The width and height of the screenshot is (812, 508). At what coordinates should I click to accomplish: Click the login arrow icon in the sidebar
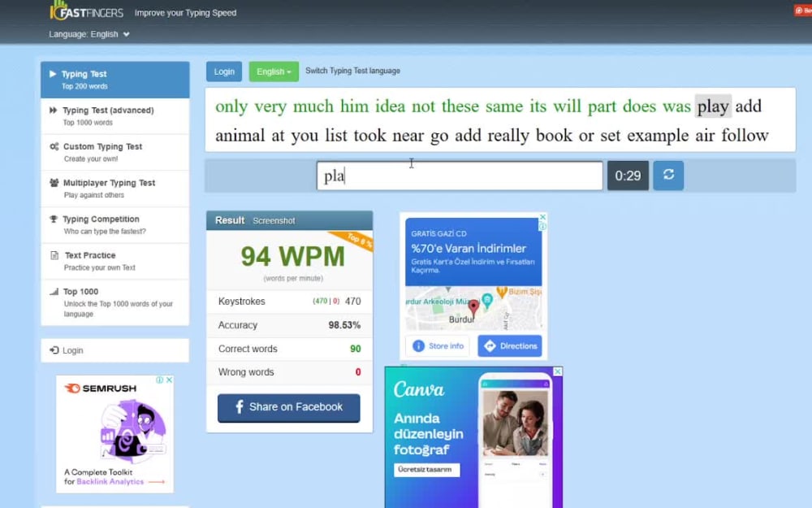click(x=54, y=350)
